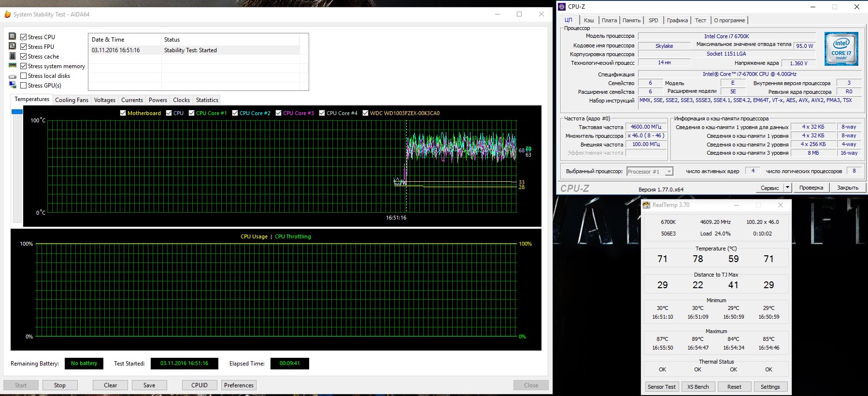Click the CPU-Z title bar app icon
This screenshot has width=868, height=396.
[x=562, y=7]
